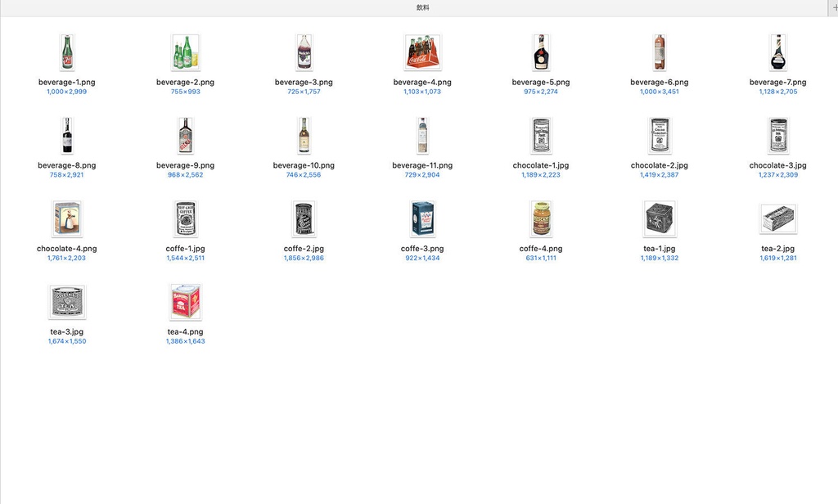Click the coffe-2.jpg file name

[x=304, y=249]
